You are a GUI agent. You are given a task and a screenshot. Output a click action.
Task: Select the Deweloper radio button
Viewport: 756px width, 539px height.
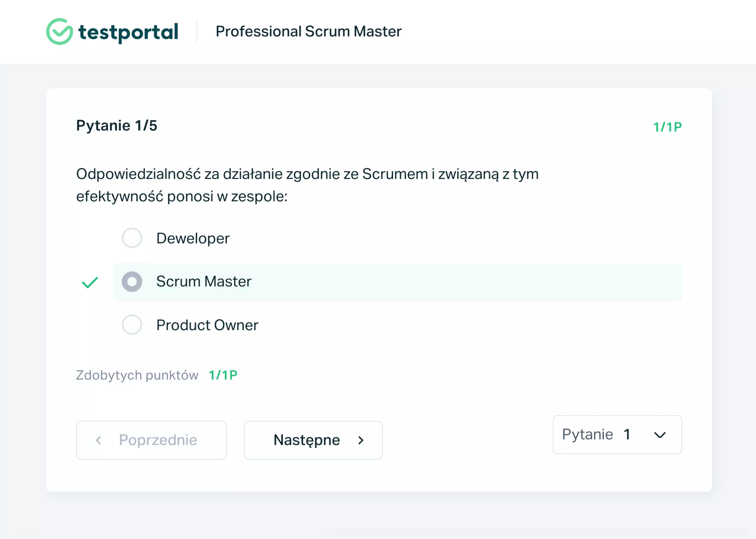pos(132,238)
